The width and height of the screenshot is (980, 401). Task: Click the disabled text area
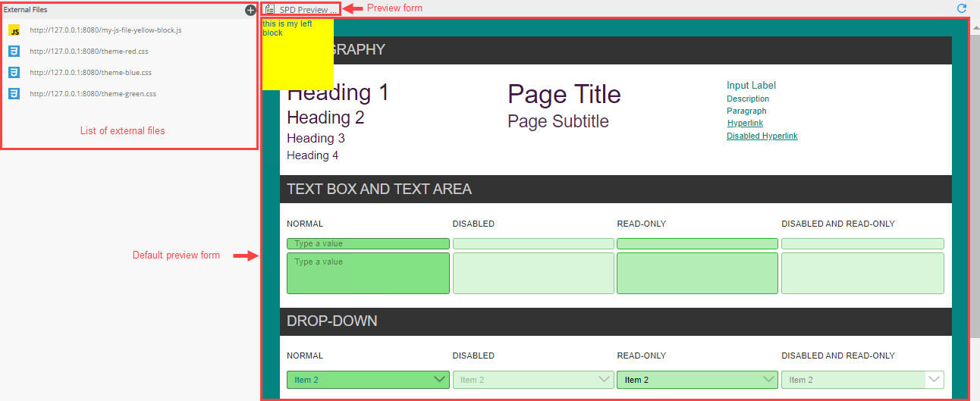[x=533, y=273]
